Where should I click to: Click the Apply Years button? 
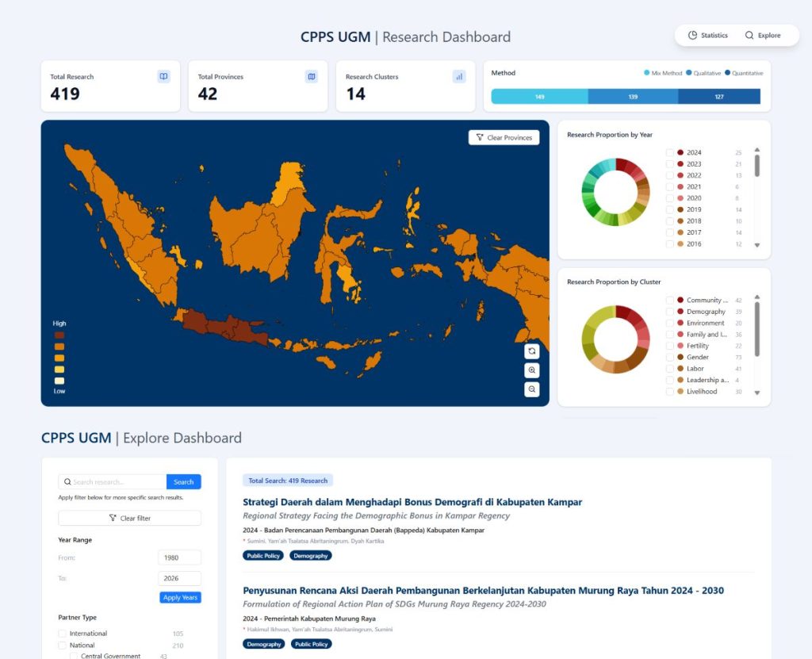(180, 597)
